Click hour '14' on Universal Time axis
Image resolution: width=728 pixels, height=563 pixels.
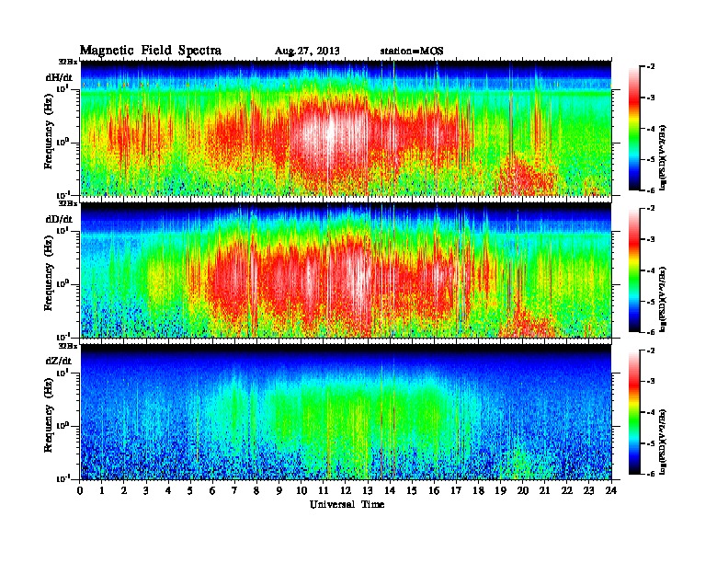pyautogui.click(x=390, y=490)
